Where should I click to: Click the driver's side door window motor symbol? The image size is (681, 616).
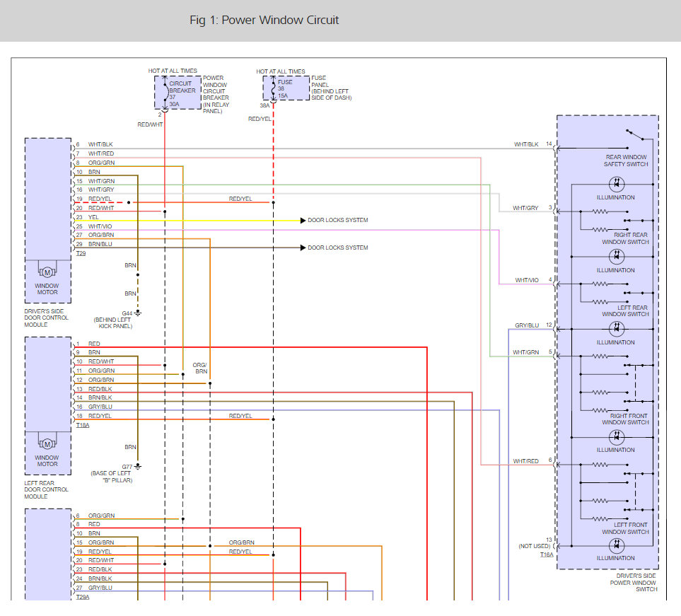(x=47, y=272)
